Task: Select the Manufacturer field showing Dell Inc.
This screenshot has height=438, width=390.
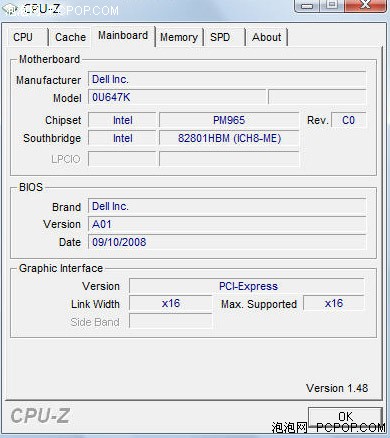Action: coord(227,79)
